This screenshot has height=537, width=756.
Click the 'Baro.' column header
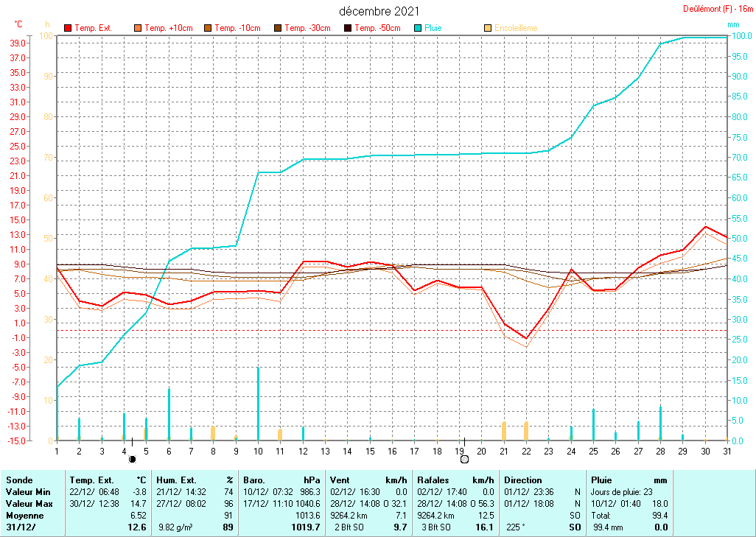(256, 480)
